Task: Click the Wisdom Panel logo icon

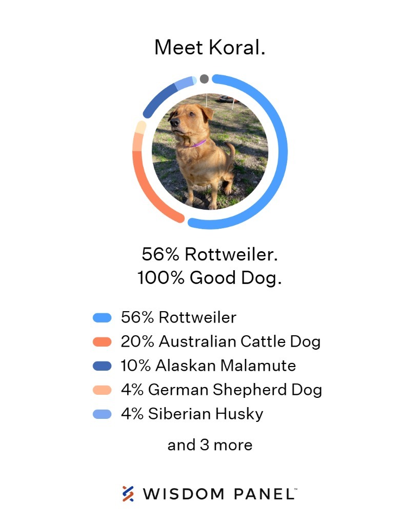Action: click(x=128, y=494)
